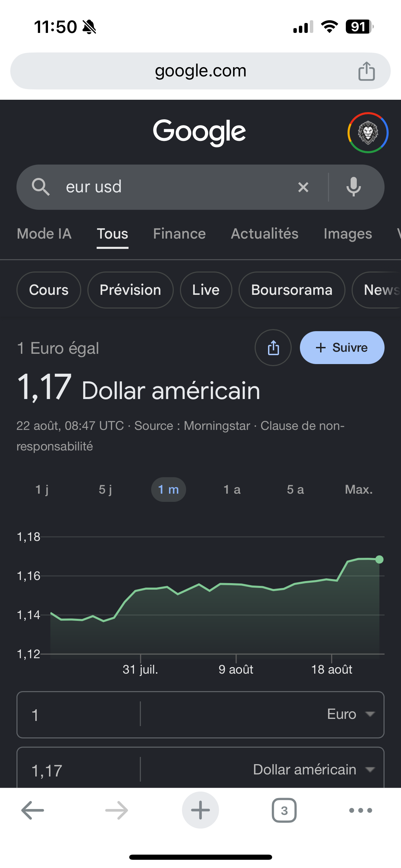Open the tab switcher showing 3 tabs
The height and width of the screenshot is (868, 401).
pos(284,810)
